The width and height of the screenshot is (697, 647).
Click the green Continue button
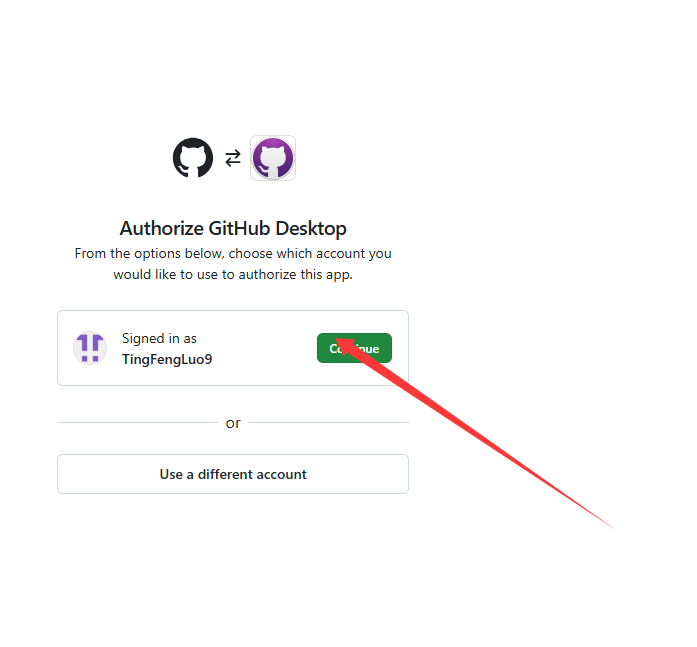tap(354, 348)
